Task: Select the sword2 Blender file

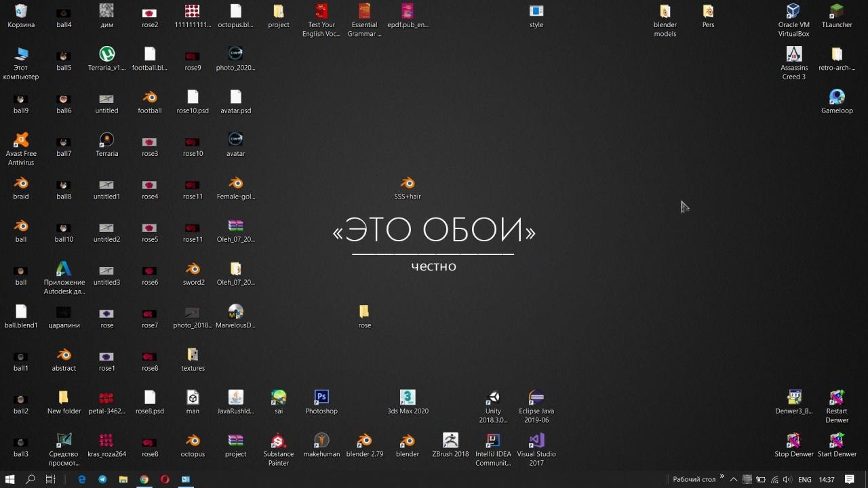Action: (193, 274)
